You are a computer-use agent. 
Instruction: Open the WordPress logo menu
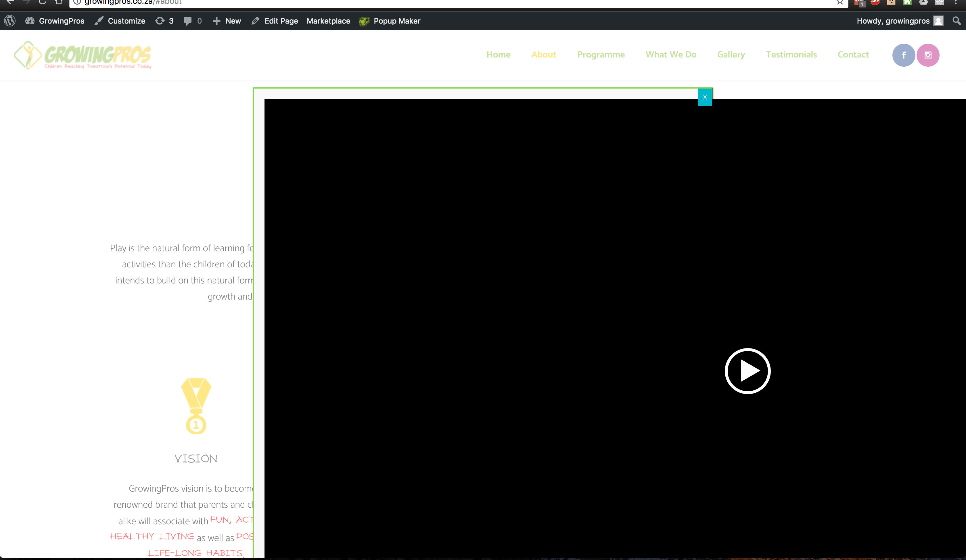point(10,21)
